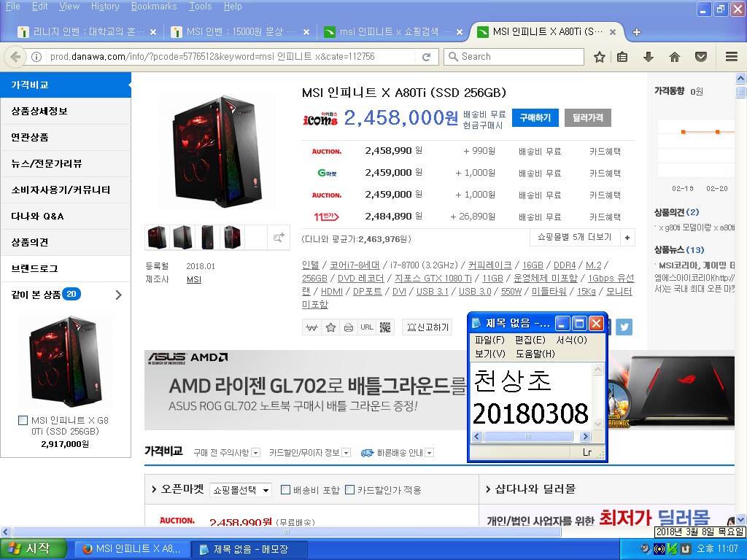Expand the 샵다나와 딜러몰 section header
This screenshot has width=747, height=560.
(x=530, y=489)
